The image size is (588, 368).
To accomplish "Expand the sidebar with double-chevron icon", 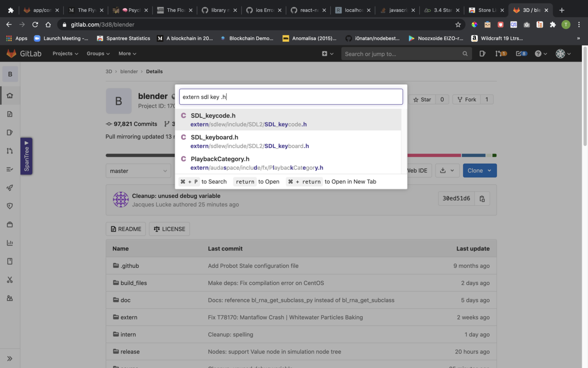I will [10, 358].
